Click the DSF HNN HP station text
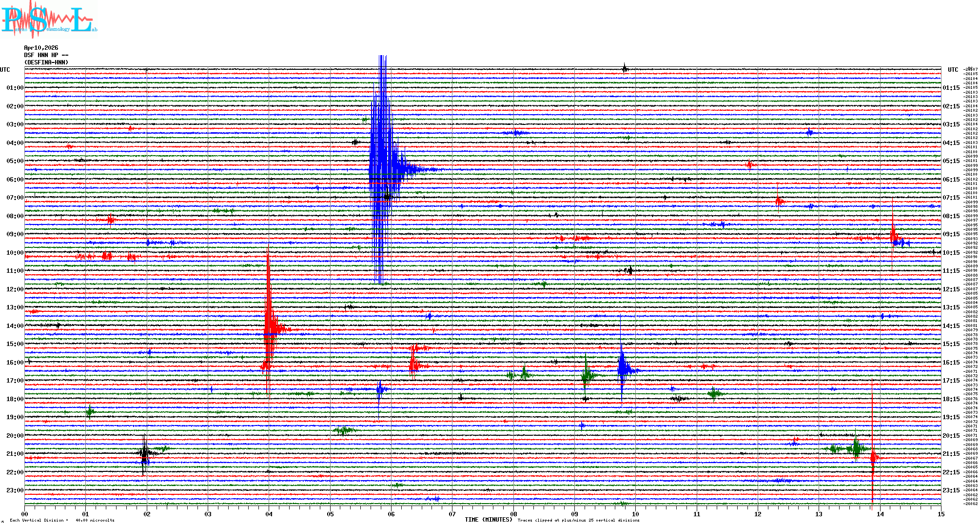980x527 pixels. pyautogui.click(x=46, y=55)
